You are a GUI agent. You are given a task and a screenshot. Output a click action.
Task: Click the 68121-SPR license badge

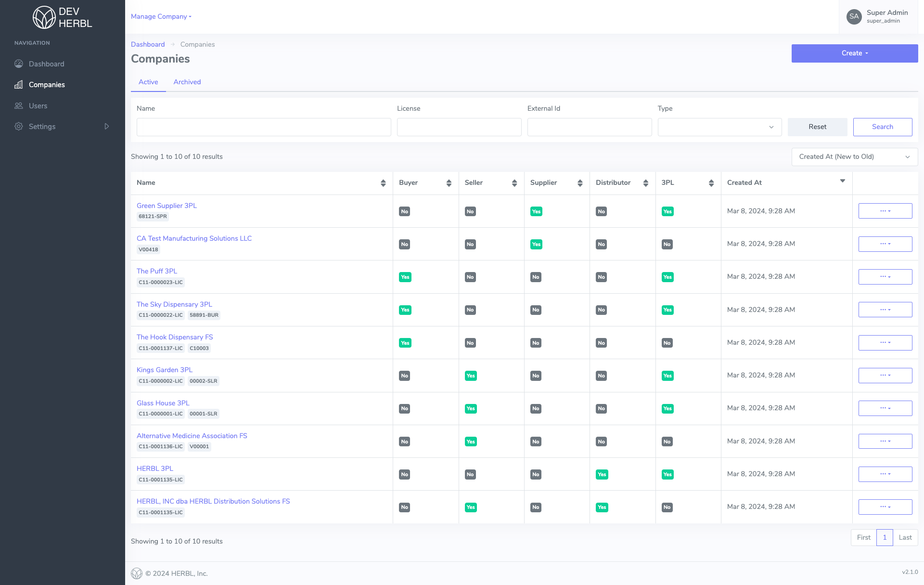tap(153, 216)
